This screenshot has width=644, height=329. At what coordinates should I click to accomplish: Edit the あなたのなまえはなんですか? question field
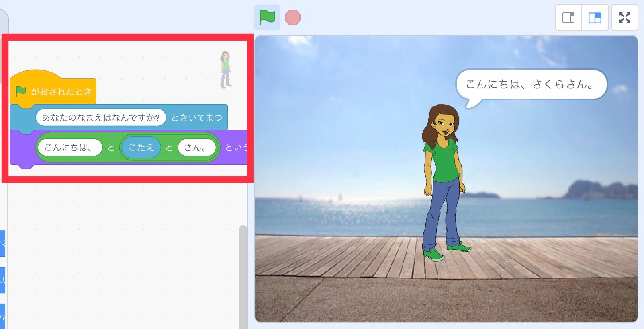101,117
